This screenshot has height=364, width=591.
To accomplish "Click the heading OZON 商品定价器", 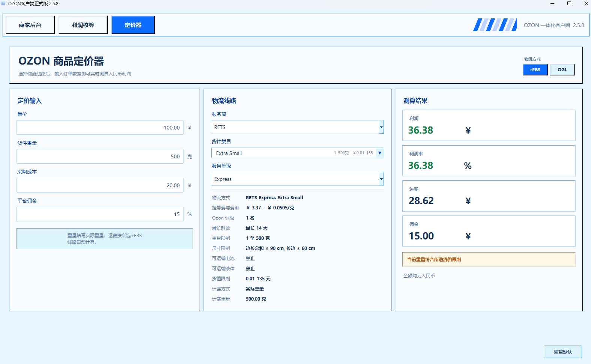I will (x=61, y=61).
